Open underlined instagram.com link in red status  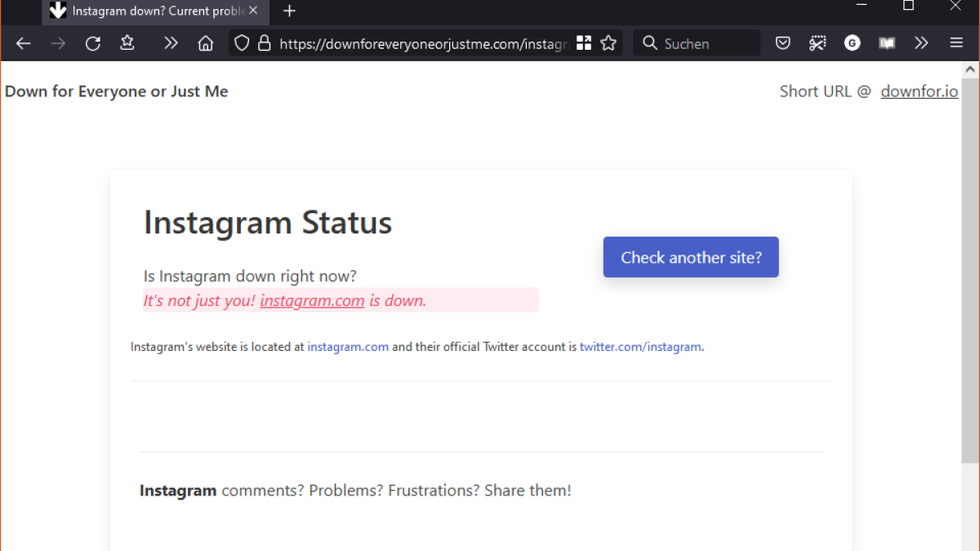[312, 300]
